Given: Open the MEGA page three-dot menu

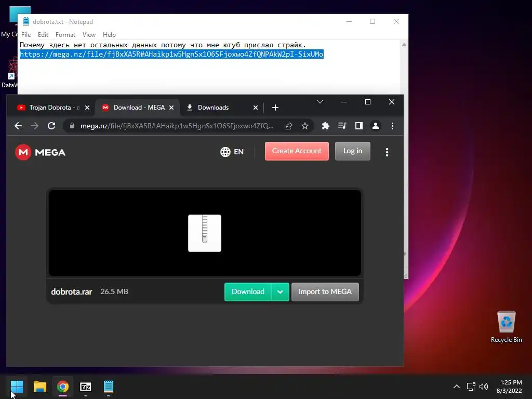Looking at the screenshot, I should point(387,152).
